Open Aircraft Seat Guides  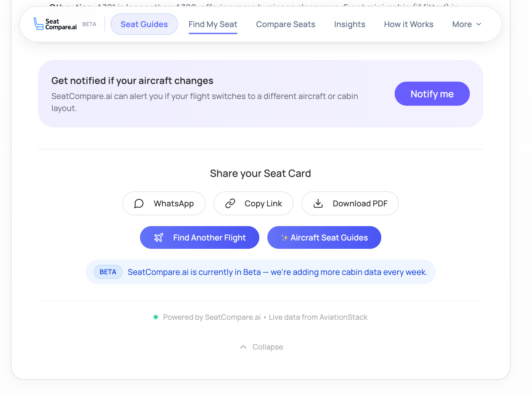click(324, 237)
